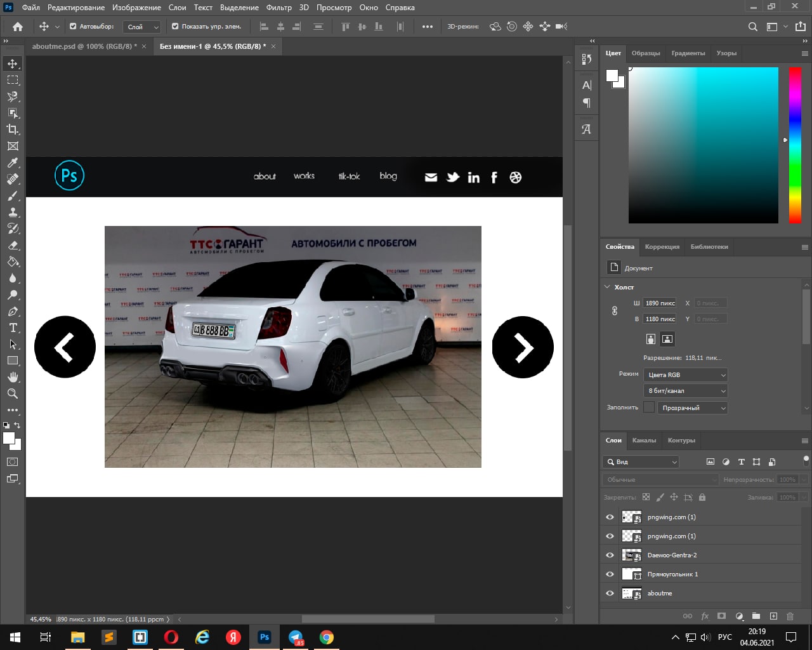Open the Фильтр menu
The image size is (812, 650).
point(279,8)
